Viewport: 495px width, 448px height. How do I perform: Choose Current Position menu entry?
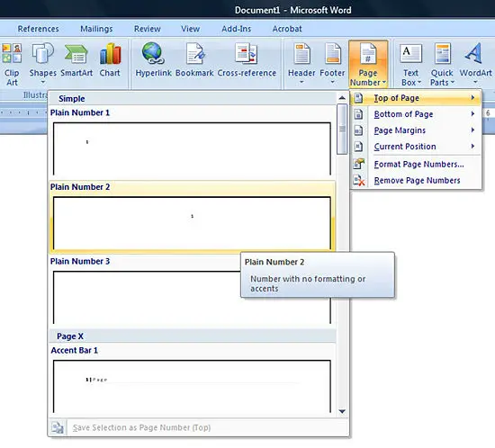416,147
